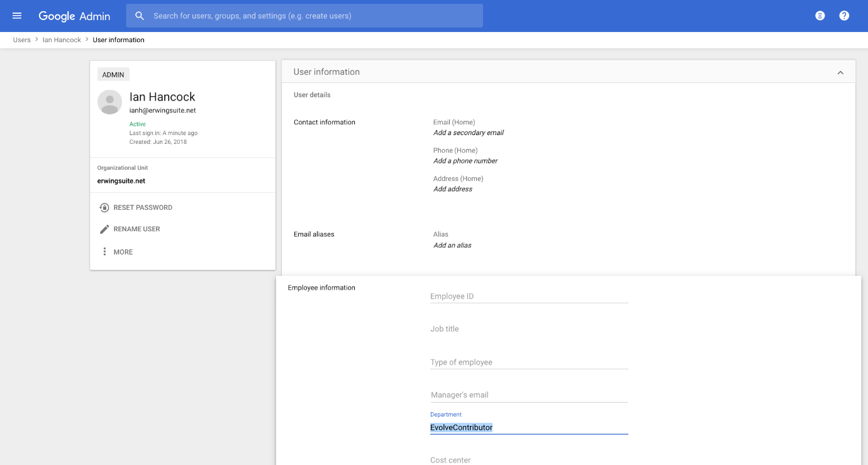Screen dimensions: 868x465
Task: Click the search magnifier icon
Action: (x=140, y=16)
